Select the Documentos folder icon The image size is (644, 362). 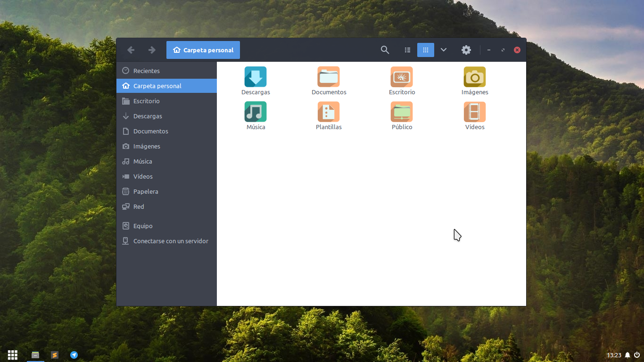click(x=329, y=77)
